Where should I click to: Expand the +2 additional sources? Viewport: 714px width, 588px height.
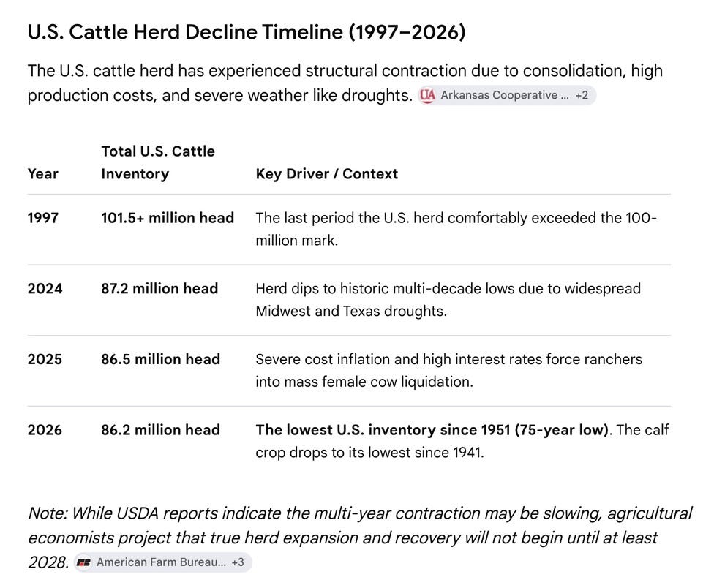click(582, 95)
